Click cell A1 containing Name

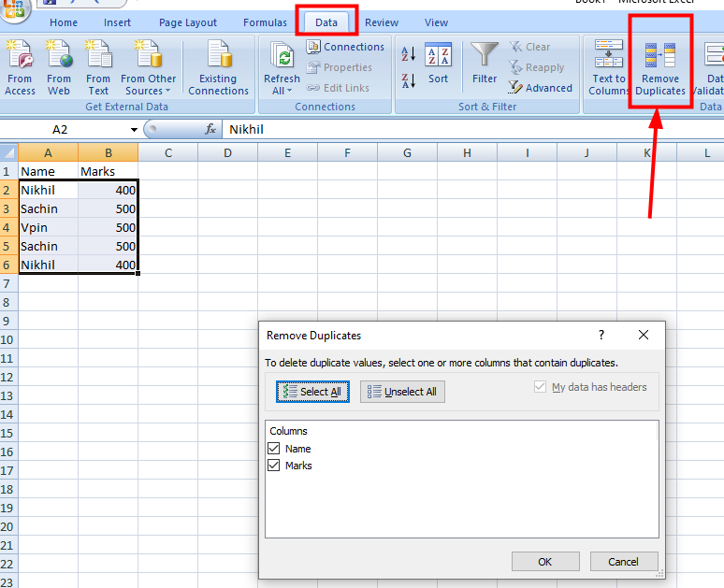click(x=48, y=171)
